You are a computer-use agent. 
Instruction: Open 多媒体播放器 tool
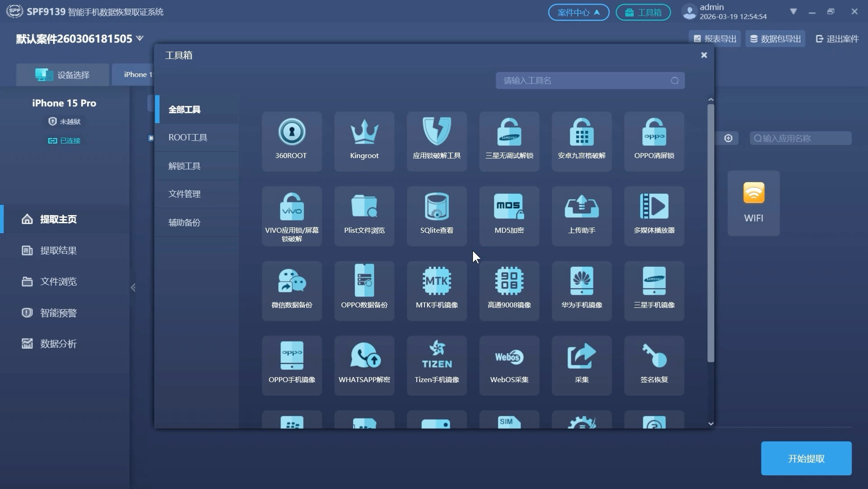point(654,216)
